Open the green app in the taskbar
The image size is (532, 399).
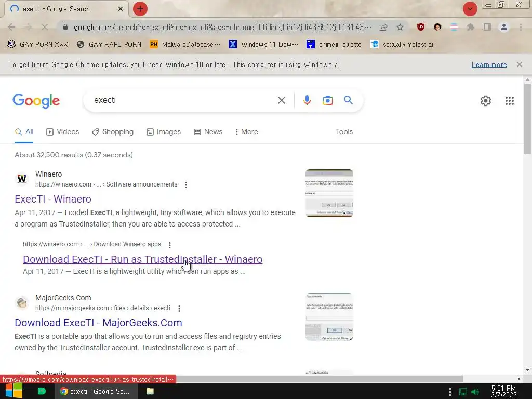pyautogui.click(x=42, y=391)
